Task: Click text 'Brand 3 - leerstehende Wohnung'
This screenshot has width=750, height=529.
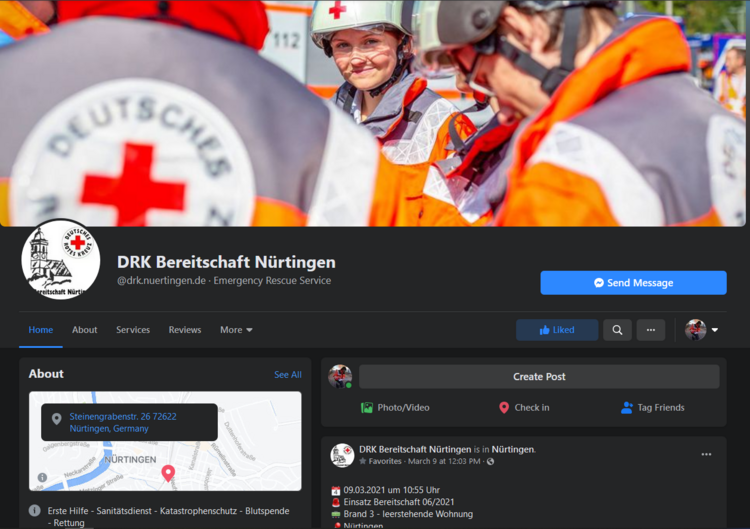Action: point(408,514)
